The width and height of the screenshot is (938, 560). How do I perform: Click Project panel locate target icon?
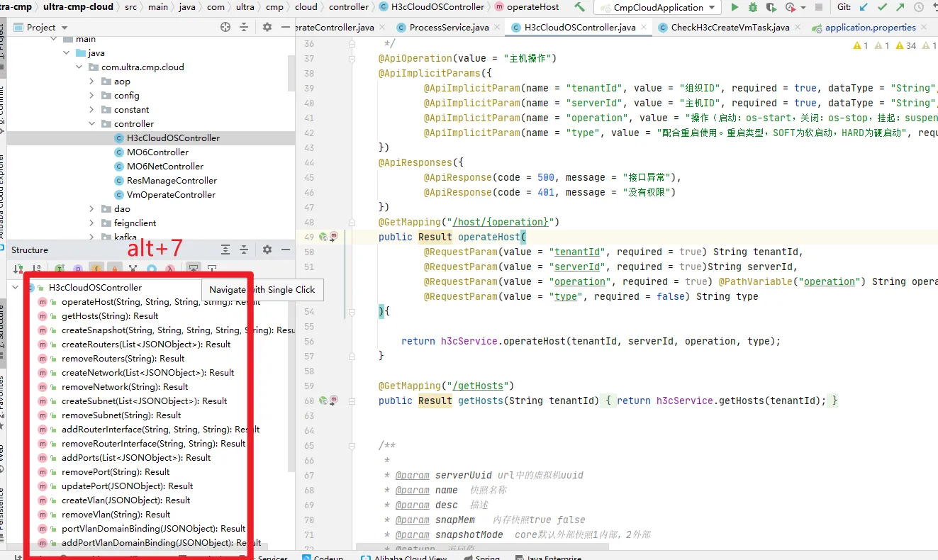(225, 27)
